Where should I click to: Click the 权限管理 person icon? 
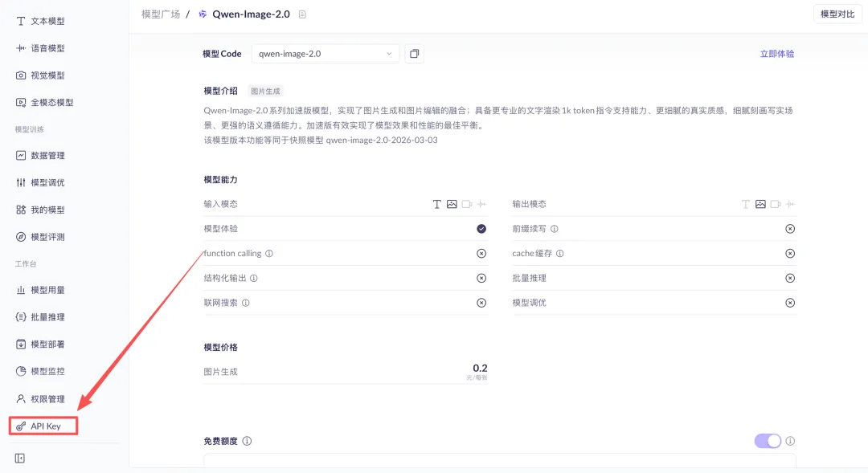click(20, 399)
